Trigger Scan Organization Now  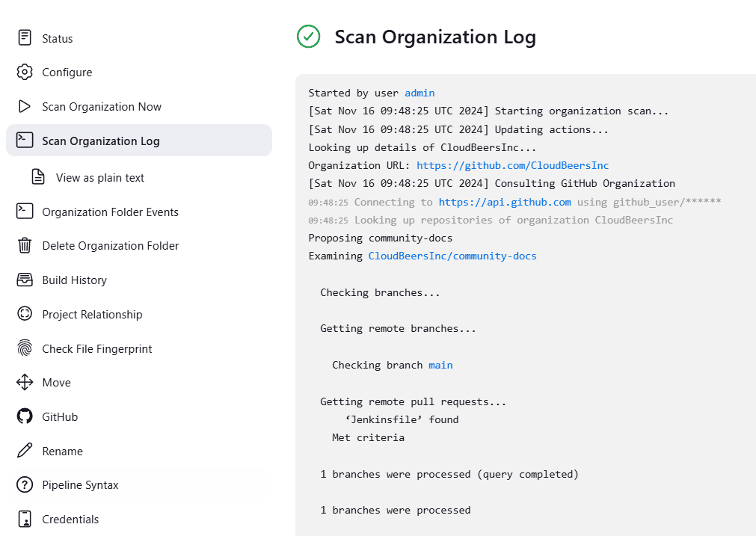tap(102, 106)
